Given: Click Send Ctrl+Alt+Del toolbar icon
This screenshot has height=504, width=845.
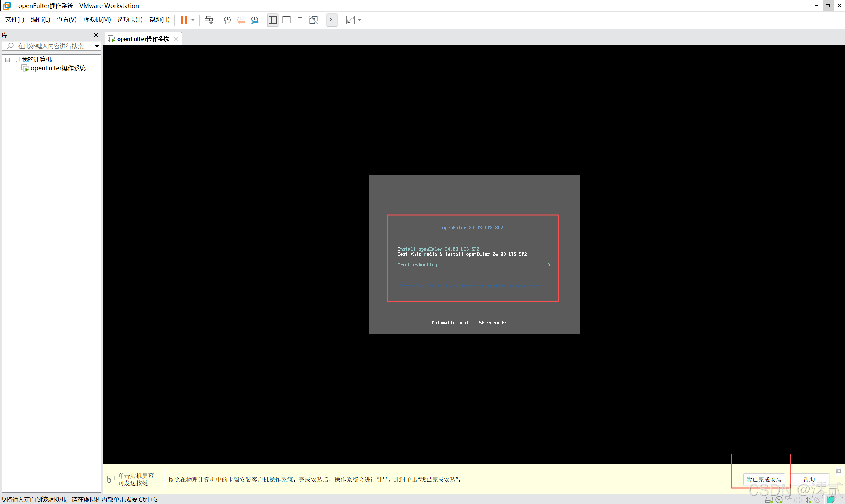Looking at the screenshot, I should click(209, 20).
